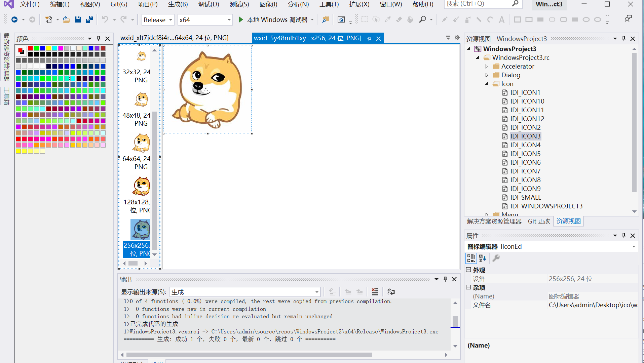644x363 pixels.
Task: Pin the Output panel with auto-hide toggle
Action: click(445, 279)
